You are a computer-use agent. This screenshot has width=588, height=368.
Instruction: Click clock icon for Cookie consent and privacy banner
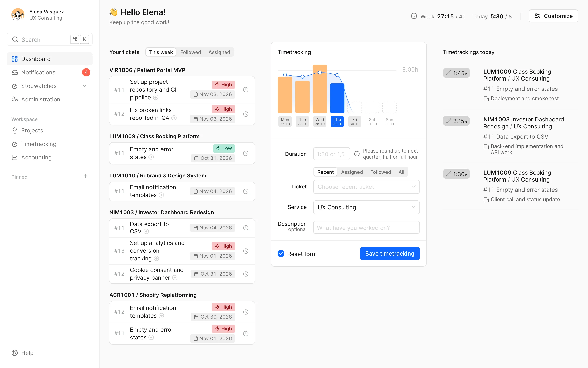246,274
